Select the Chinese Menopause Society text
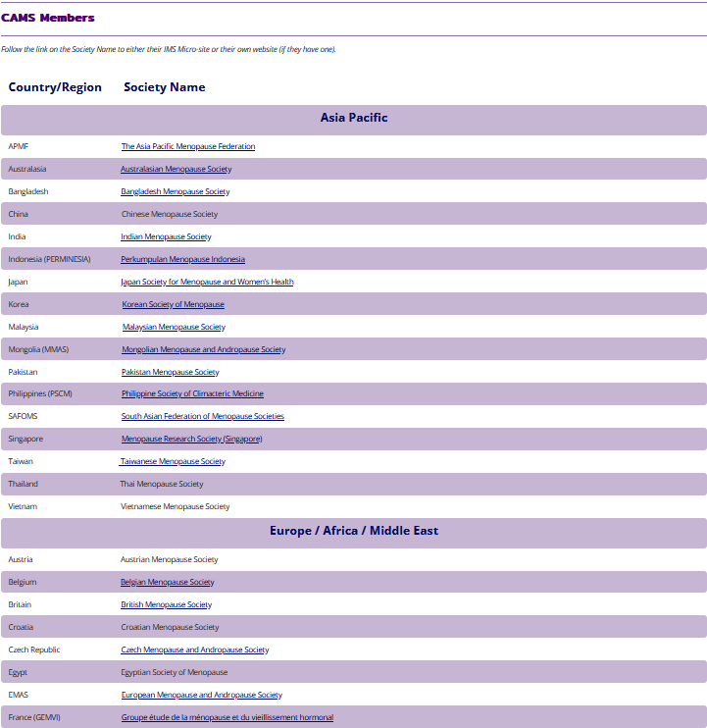This screenshot has height=728, width=707. pyautogui.click(x=170, y=214)
